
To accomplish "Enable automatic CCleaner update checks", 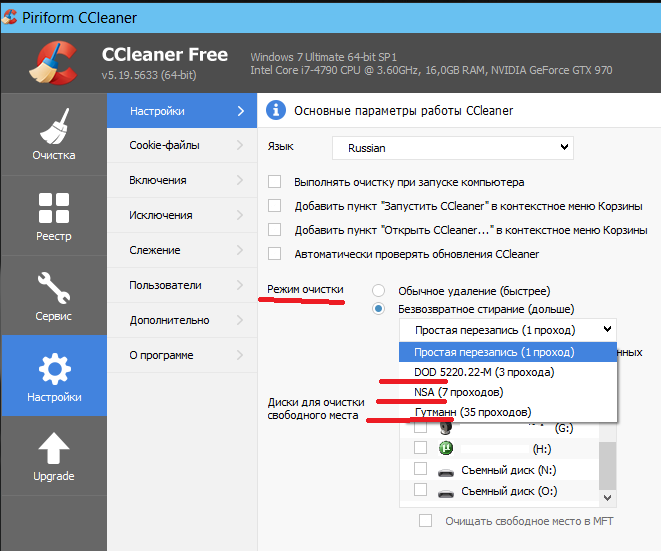I will [x=274, y=254].
